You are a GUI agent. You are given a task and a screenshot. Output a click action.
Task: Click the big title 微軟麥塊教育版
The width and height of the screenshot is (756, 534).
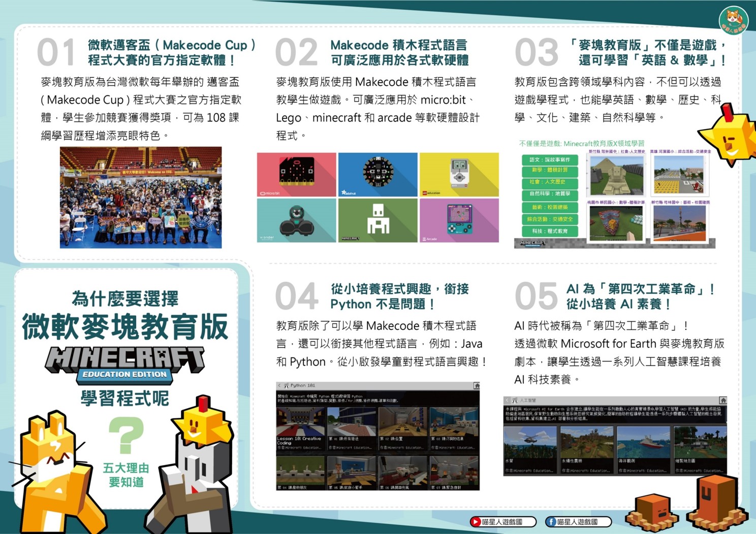[x=125, y=326]
